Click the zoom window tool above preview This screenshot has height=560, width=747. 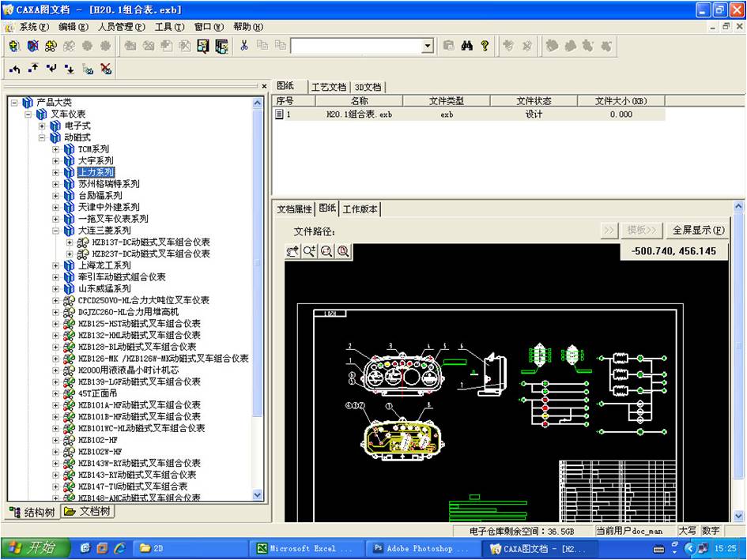[326, 251]
